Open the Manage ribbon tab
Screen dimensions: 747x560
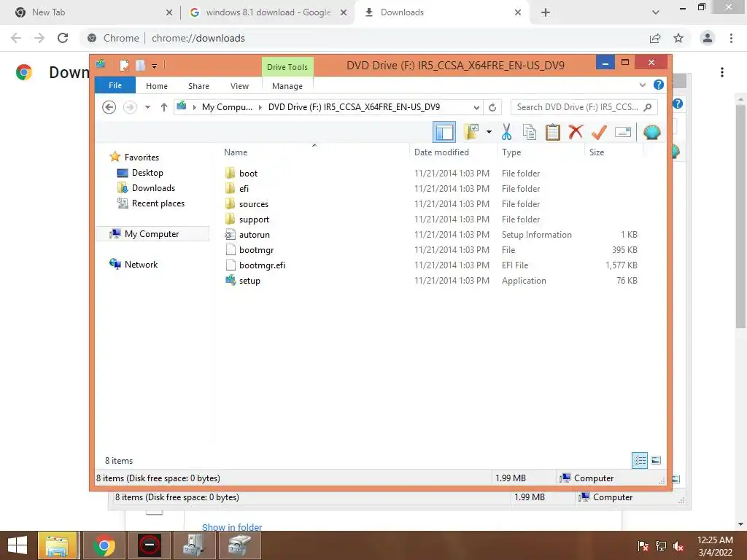[x=287, y=86]
